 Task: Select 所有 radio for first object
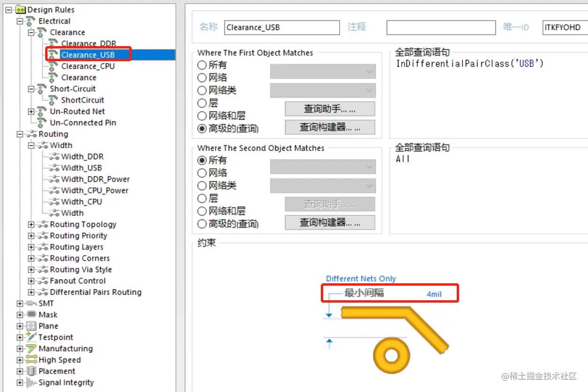coord(202,65)
